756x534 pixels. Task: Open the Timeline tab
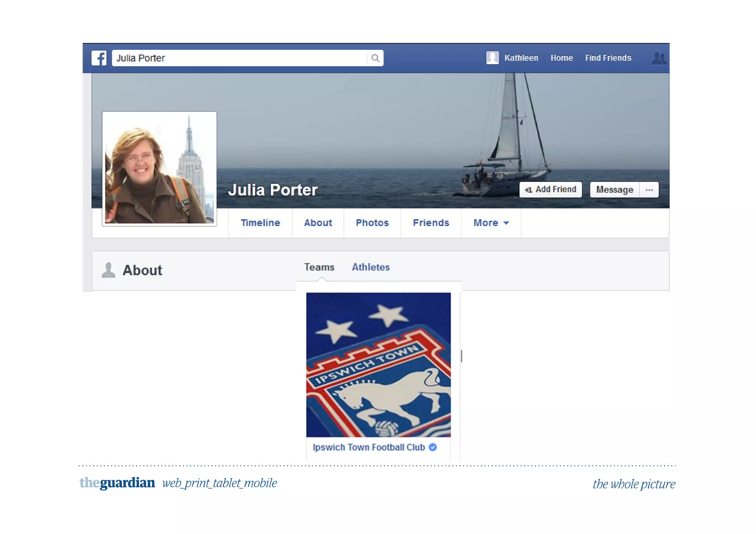click(260, 223)
